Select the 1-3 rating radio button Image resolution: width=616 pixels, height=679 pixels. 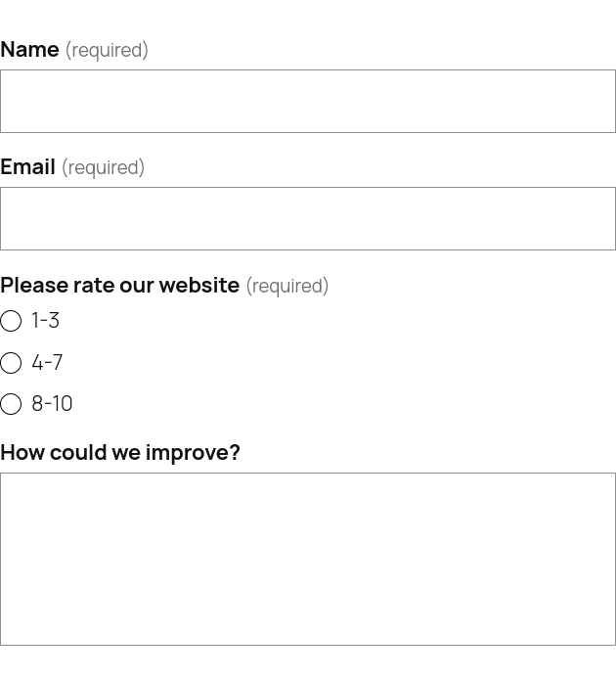[11, 321]
